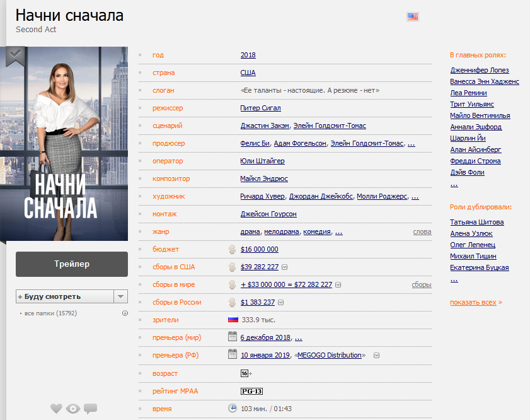This screenshot has height=420, width=530.
Task: Click the драма genre link
Action: pyautogui.click(x=250, y=231)
